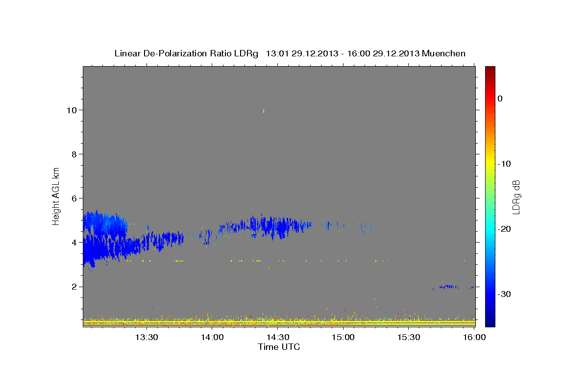The width and height of the screenshot is (588, 392).
Task: Click the end date '16:00 29.12.2013' in the title
Action: point(383,53)
